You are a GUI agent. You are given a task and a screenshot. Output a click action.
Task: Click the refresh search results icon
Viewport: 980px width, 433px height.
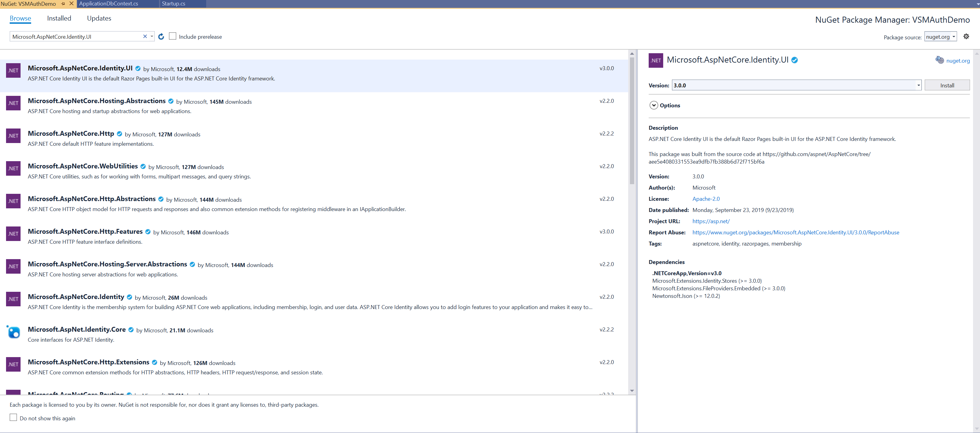(x=161, y=37)
